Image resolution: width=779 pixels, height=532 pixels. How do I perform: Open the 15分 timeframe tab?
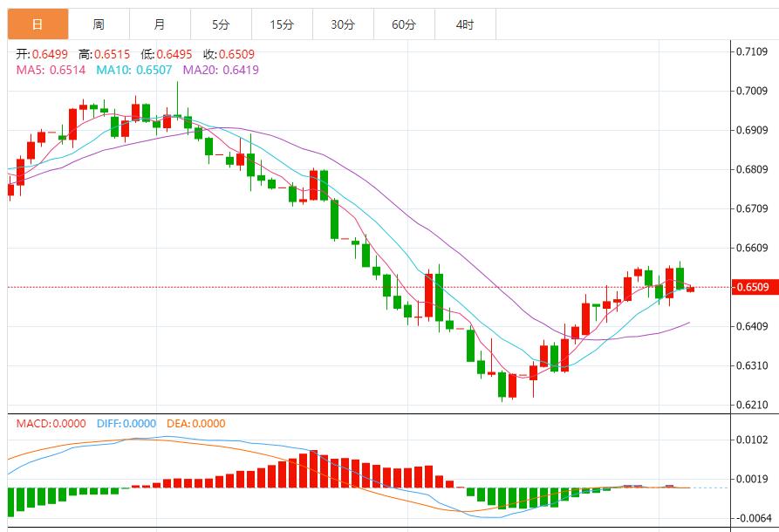coord(282,24)
